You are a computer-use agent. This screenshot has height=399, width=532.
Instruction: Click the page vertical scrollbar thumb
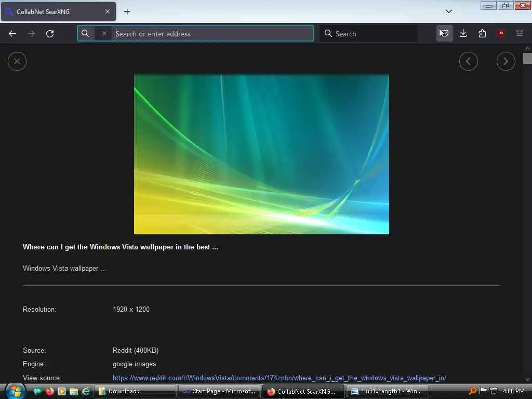pos(527,58)
